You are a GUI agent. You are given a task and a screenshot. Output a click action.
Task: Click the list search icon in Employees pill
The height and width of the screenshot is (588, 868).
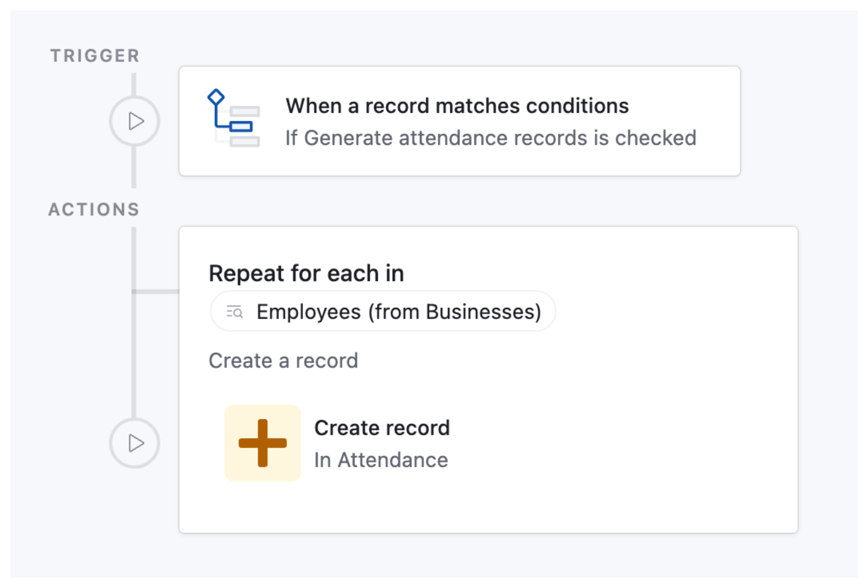pos(234,311)
